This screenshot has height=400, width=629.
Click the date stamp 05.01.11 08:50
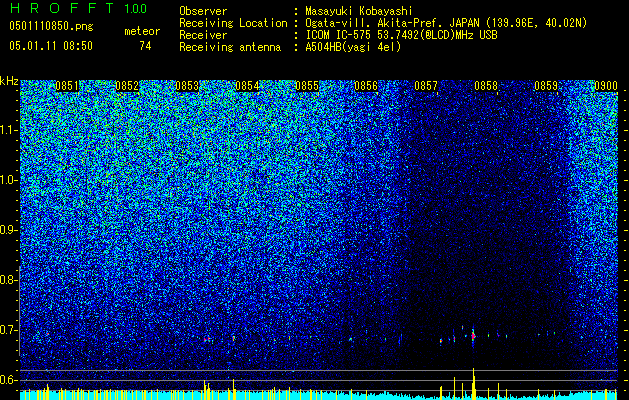pyautogui.click(x=51, y=46)
